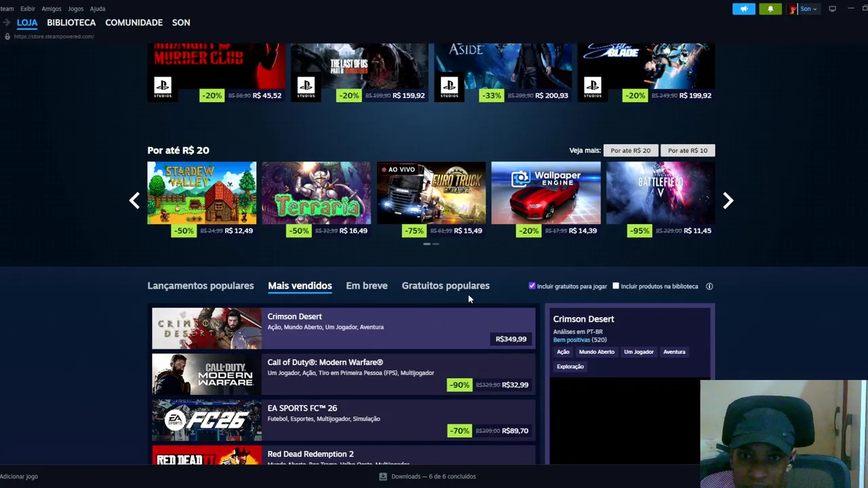Open the Stellar Blade game card
This screenshot has height=488, width=868.
[646, 73]
